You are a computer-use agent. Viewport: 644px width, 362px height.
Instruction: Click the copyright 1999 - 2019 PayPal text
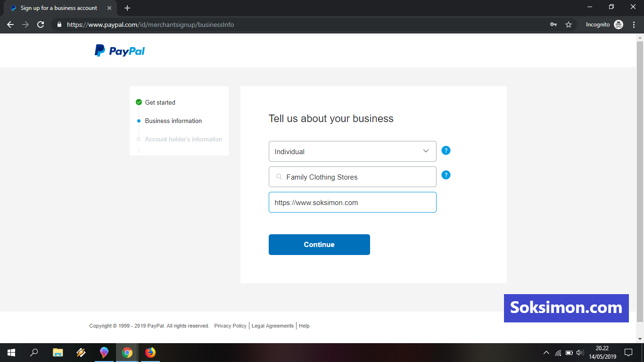pos(149,326)
